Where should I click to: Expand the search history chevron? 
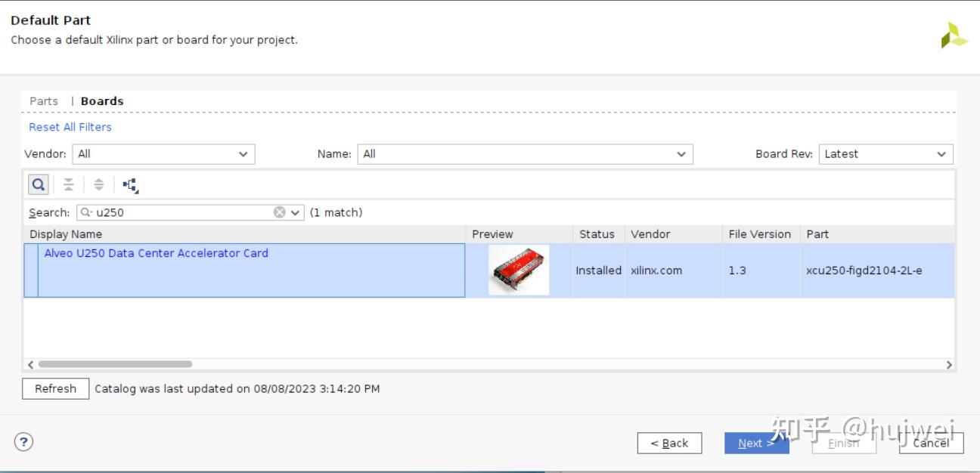coord(295,212)
